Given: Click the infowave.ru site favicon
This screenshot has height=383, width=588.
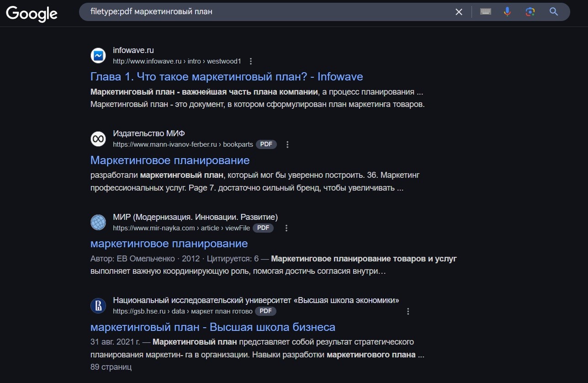Looking at the screenshot, I should [98, 55].
